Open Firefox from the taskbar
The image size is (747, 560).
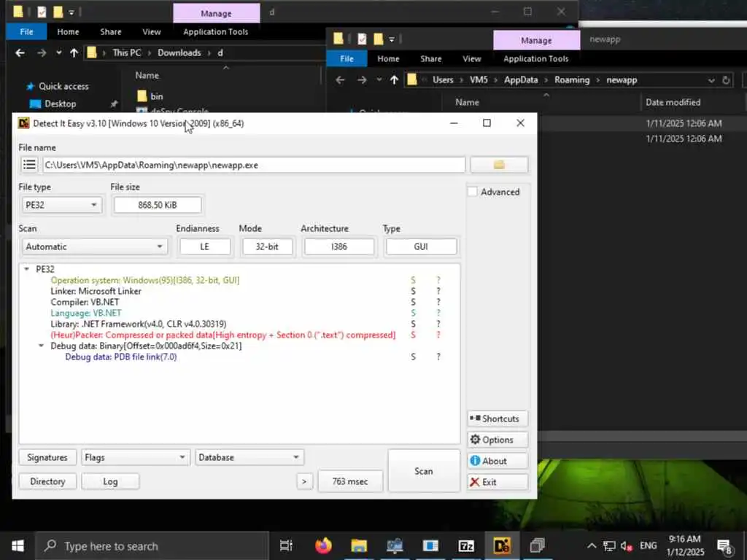pos(323,545)
